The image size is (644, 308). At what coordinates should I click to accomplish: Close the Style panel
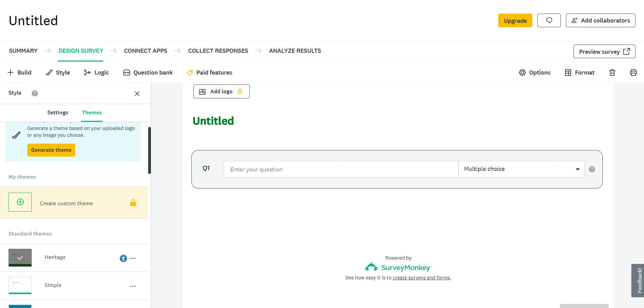point(137,94)
